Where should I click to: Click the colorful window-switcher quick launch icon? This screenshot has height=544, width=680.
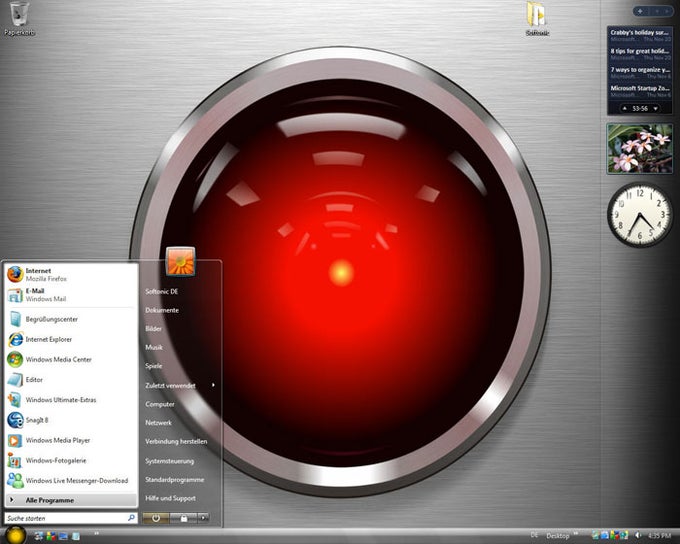coord(51,536)
